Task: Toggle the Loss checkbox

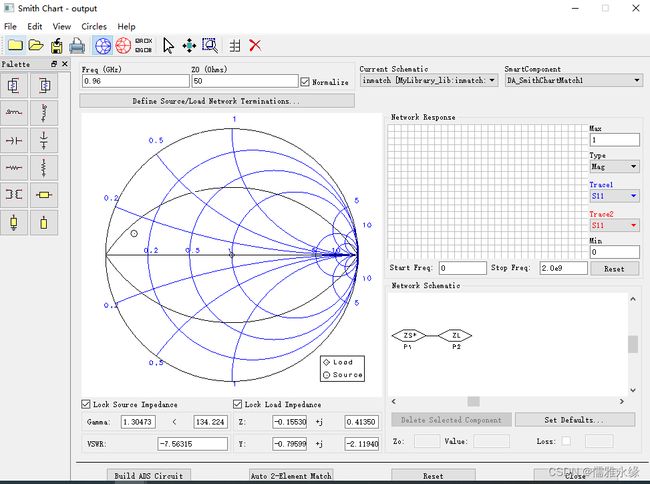Action: (x=566, y=441)
